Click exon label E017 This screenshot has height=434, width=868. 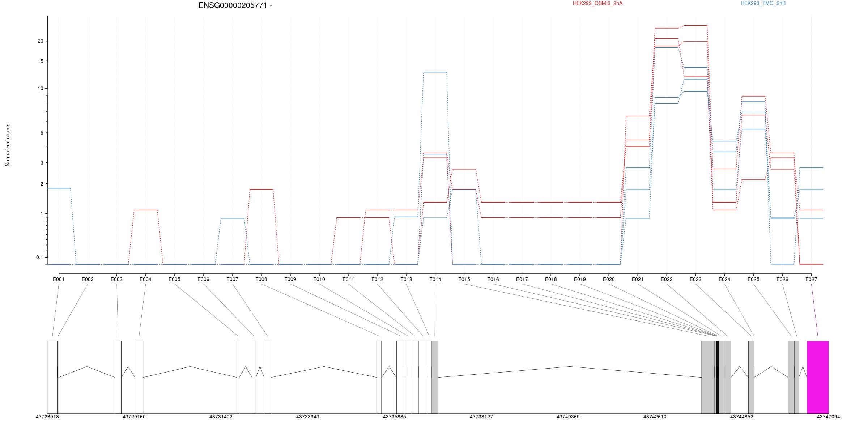[522, 279]
